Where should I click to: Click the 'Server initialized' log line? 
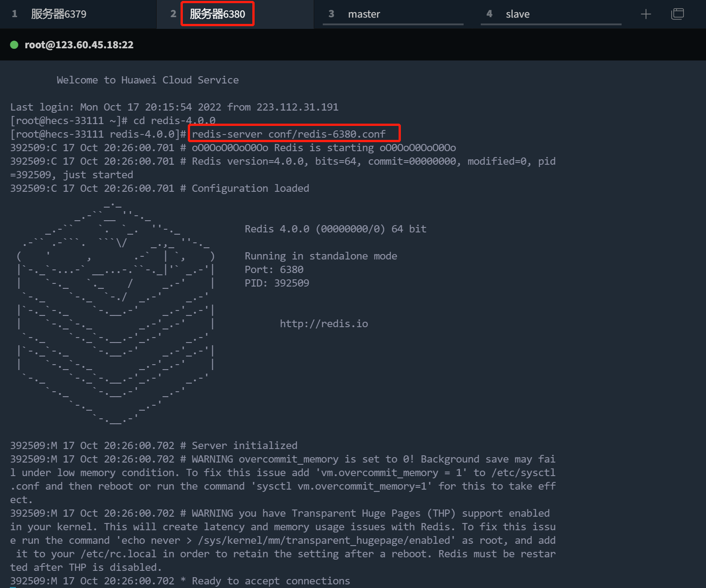[244, 445]
